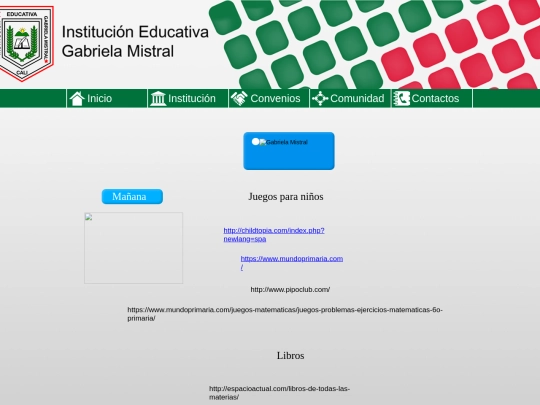Click the community icon beside Comunidad
Viewport: 540px width, 405px height.
coord(320,98)
